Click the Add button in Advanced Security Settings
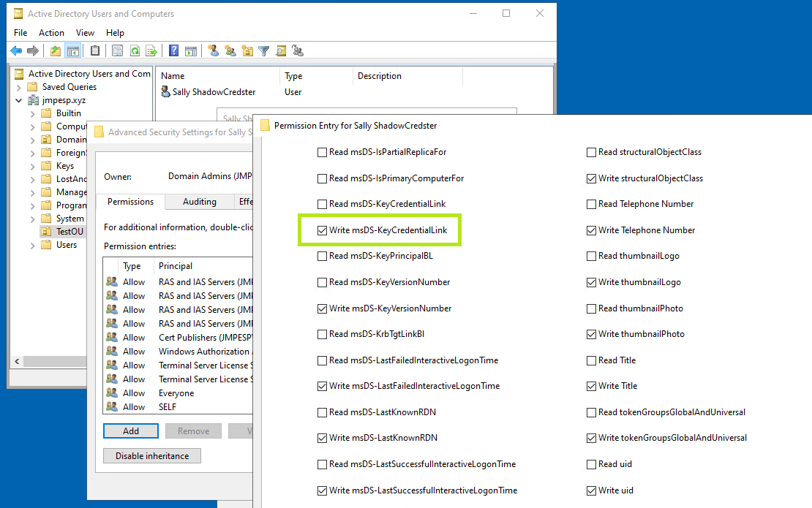 pos(131,431)
